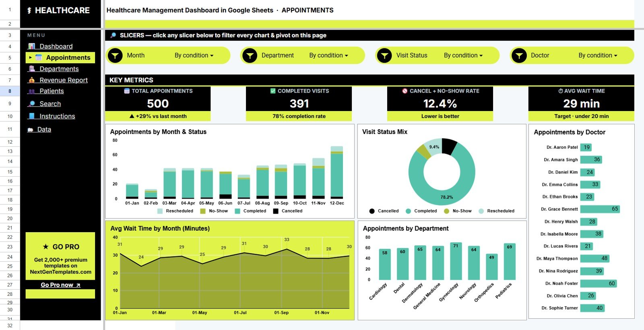Screen dimensions: 644x330
Task: Click the Appointments calendar icon in menu
Action: 39,58
